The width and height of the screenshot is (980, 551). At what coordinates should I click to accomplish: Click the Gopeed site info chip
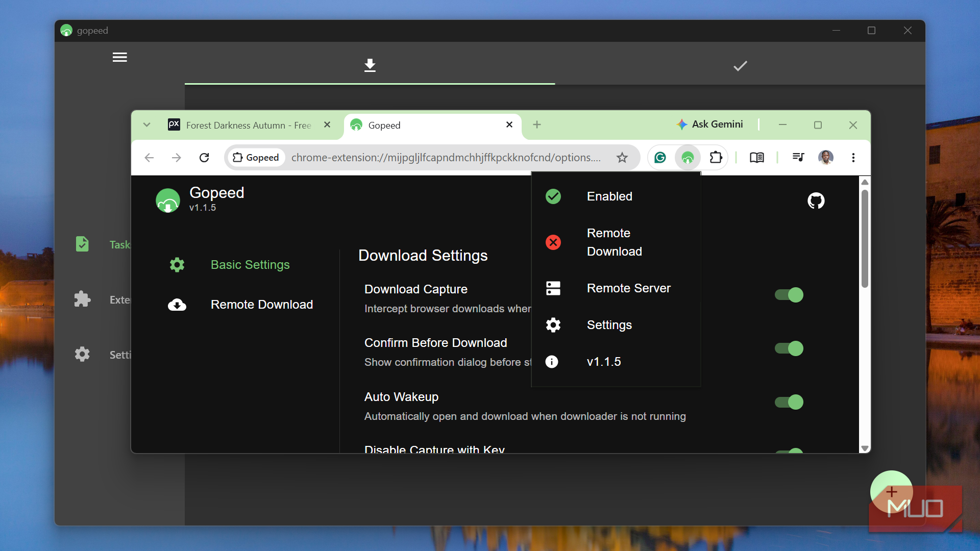[x=256, y=158]
